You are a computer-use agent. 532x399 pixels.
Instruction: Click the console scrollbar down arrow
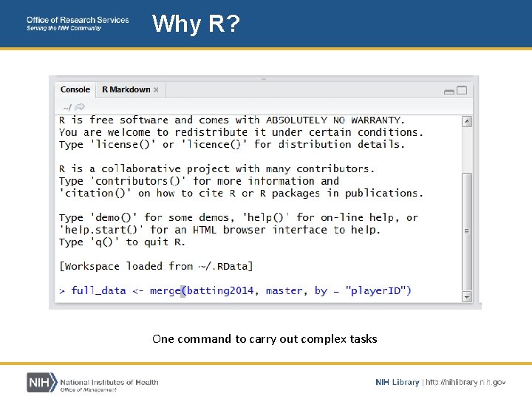tap(467, 296)
